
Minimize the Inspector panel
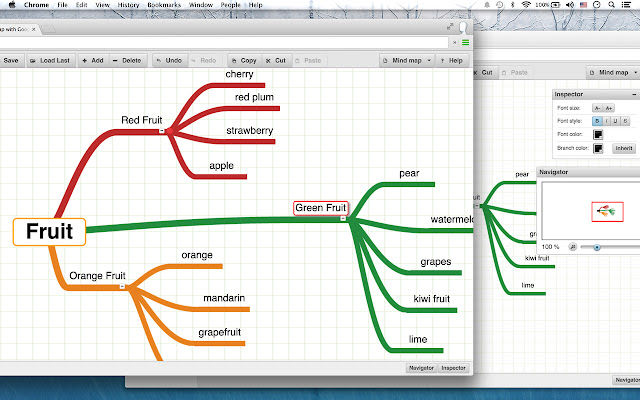tap(634, 94)
